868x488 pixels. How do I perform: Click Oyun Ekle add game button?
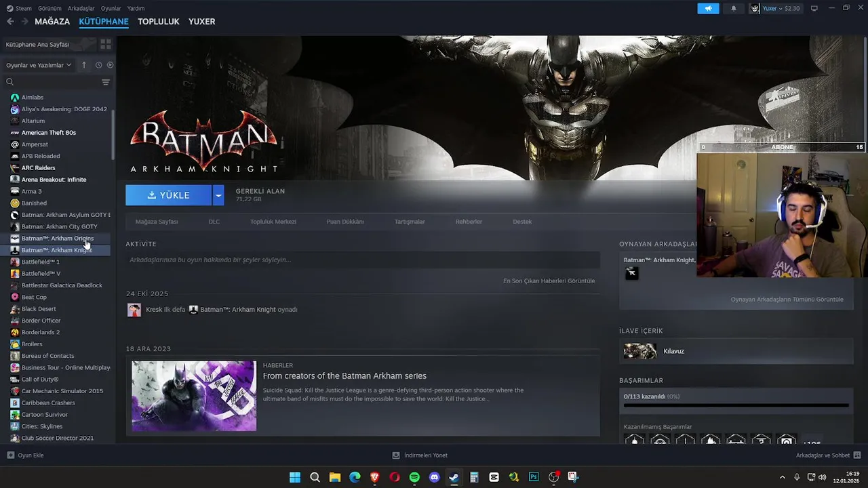click(x=25, y=455)
